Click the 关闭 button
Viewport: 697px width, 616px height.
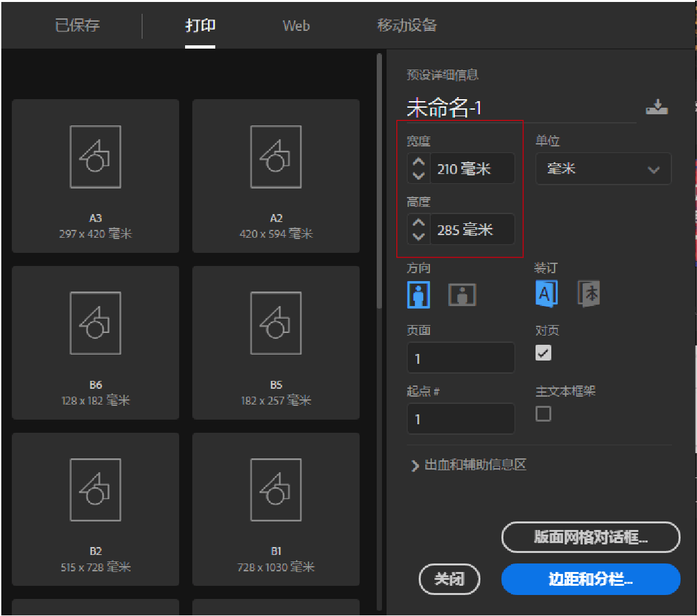[x=450, y=579]
